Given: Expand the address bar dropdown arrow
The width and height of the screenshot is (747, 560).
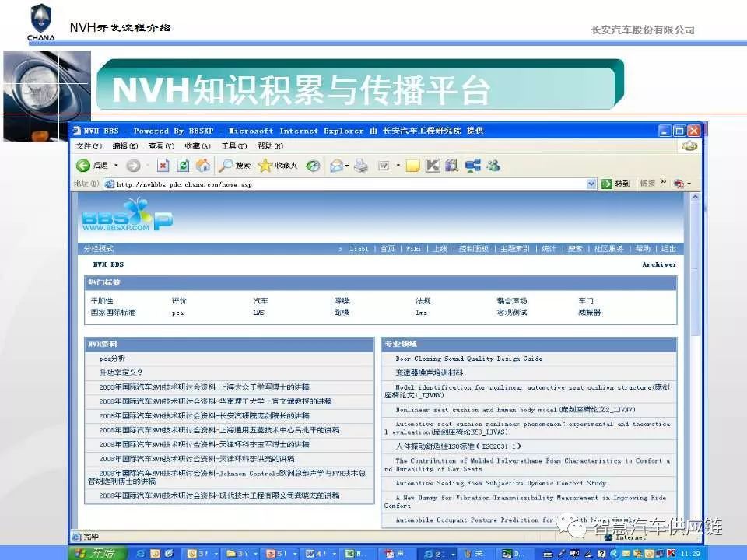Looking at the screenshot, I should (591, 184).
